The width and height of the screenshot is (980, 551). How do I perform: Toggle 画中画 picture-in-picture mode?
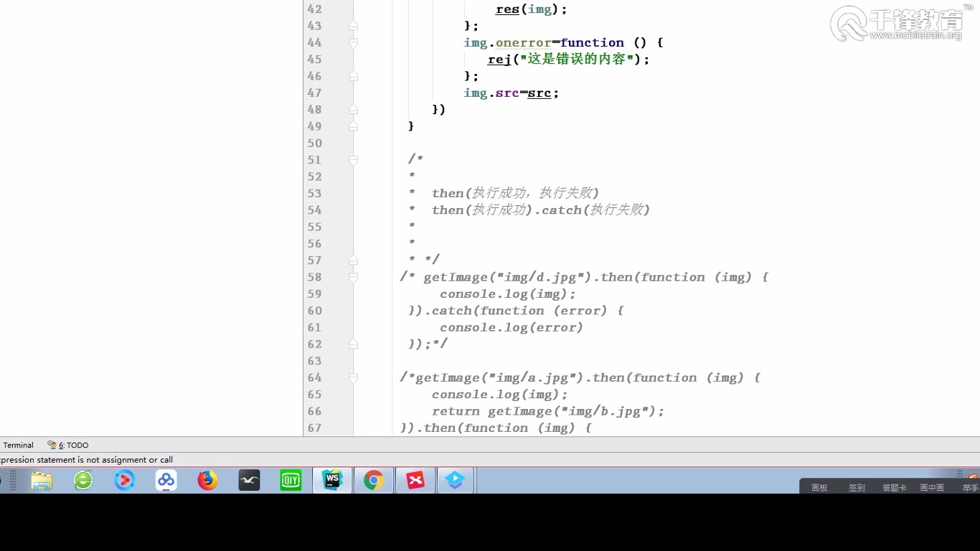click(x=932, y=488)
